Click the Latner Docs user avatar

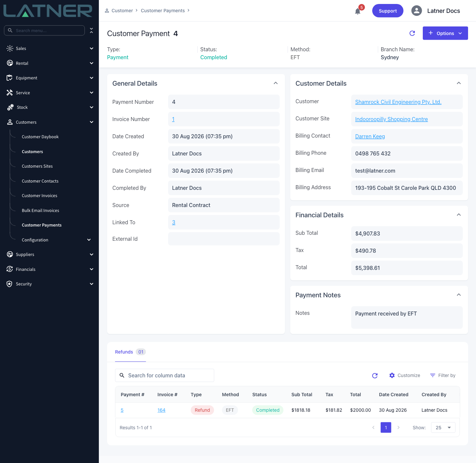pyautogui.click(x=416, y=11)
